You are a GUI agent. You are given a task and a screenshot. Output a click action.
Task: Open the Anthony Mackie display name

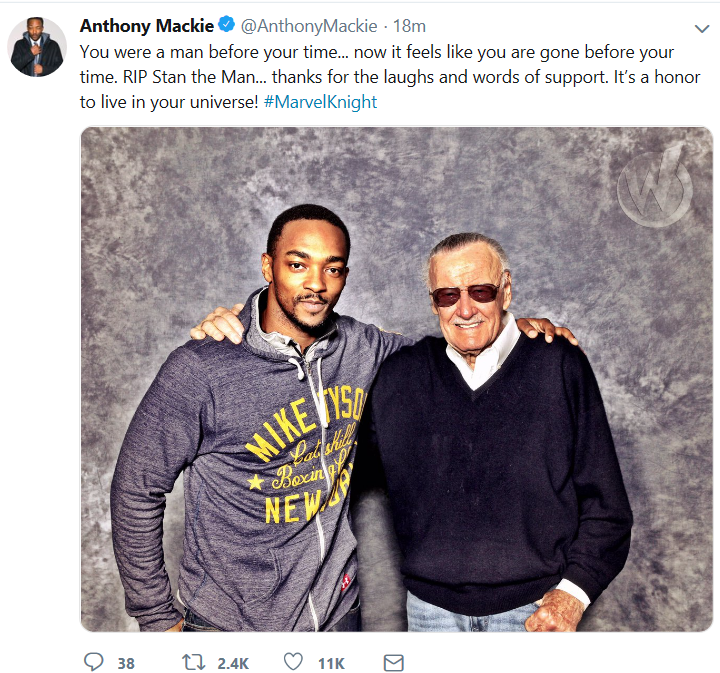[x=147, y=26]
